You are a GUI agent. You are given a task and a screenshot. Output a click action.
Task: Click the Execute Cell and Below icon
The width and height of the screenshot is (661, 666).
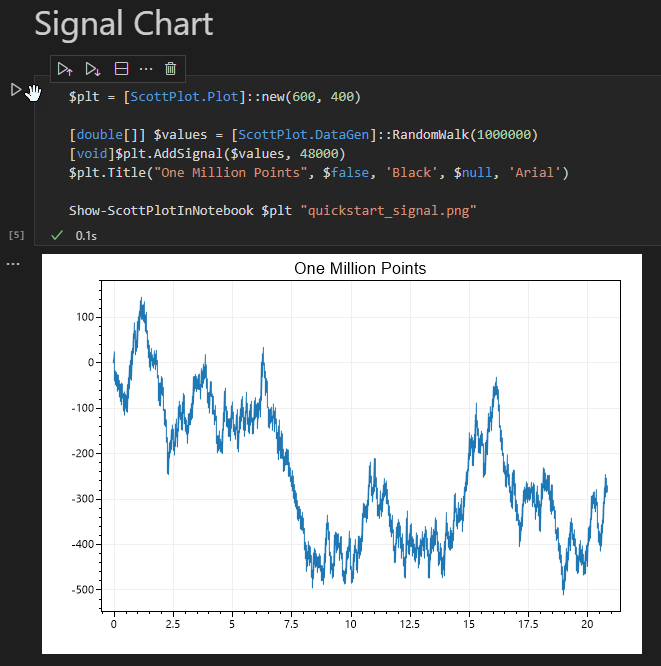click(93, 69)
